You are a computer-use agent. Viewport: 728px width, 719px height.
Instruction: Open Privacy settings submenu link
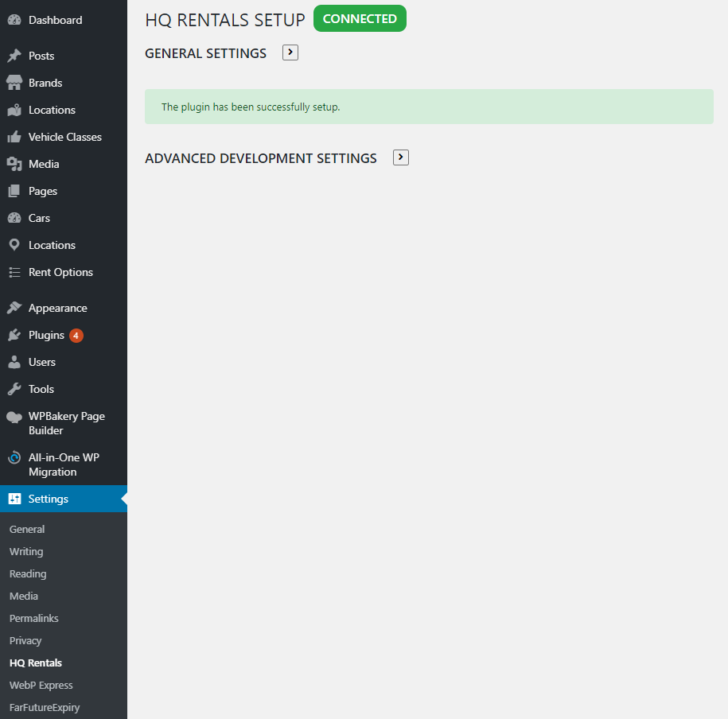click(25, 640)
